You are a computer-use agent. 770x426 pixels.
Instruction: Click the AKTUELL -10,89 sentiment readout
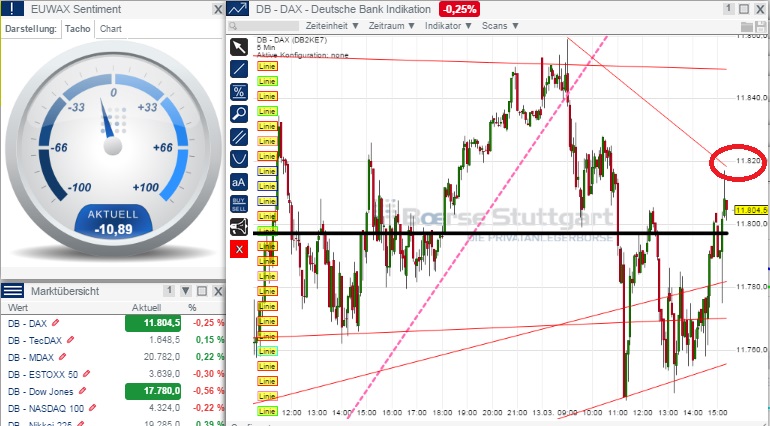(x=113, y=222)
